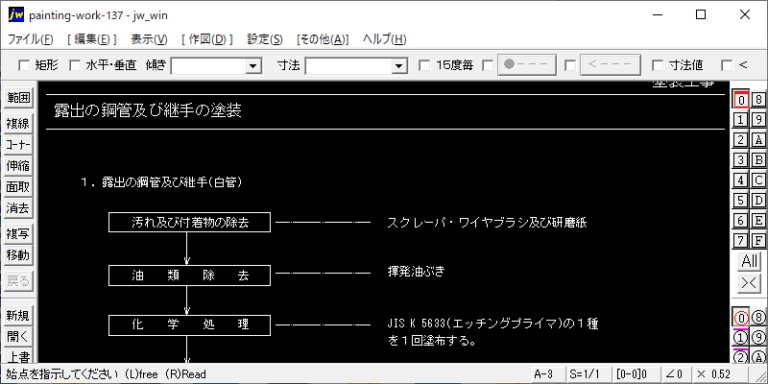The height and width of the screenshot is (384, 768).
Task: Click the S=1/1 scale status
Action: click(588, 374)
